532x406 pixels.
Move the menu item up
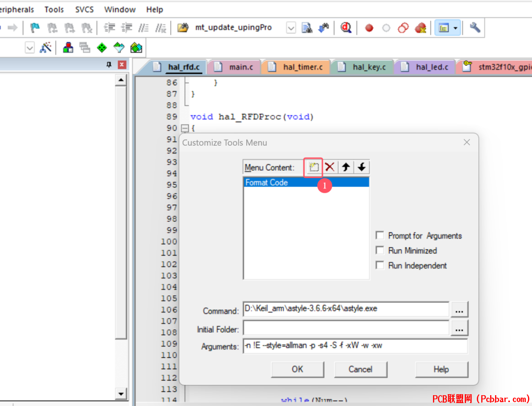346,167
